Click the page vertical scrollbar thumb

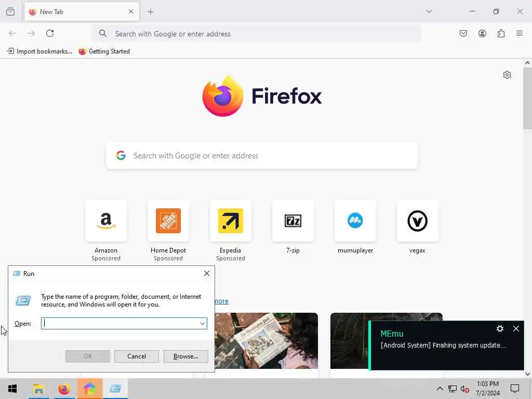pyautogui.click(x=527, y=98)
